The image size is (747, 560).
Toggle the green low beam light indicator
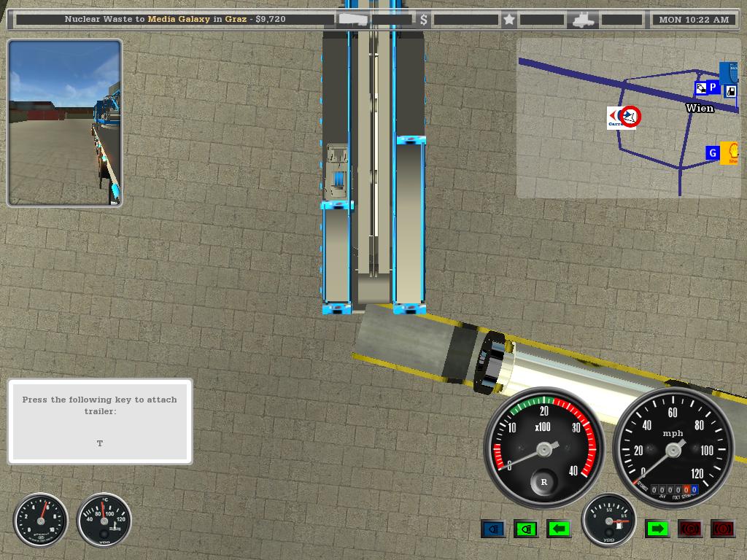point(526,529)
